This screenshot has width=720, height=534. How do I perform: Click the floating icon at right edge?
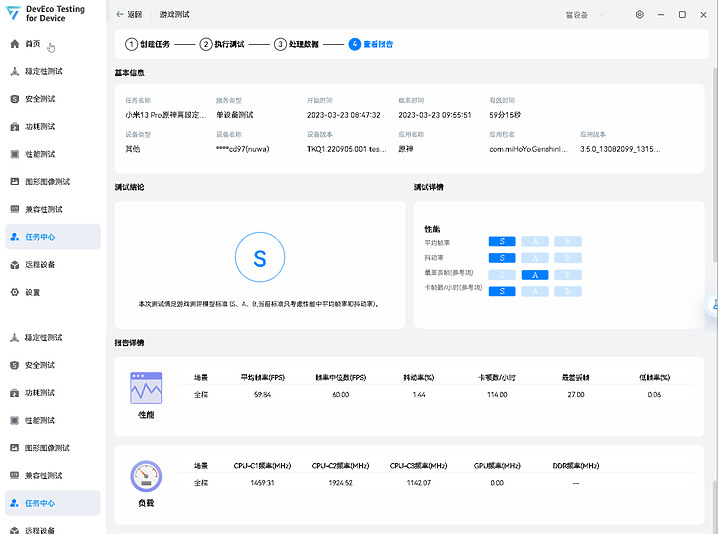[714, 304]
